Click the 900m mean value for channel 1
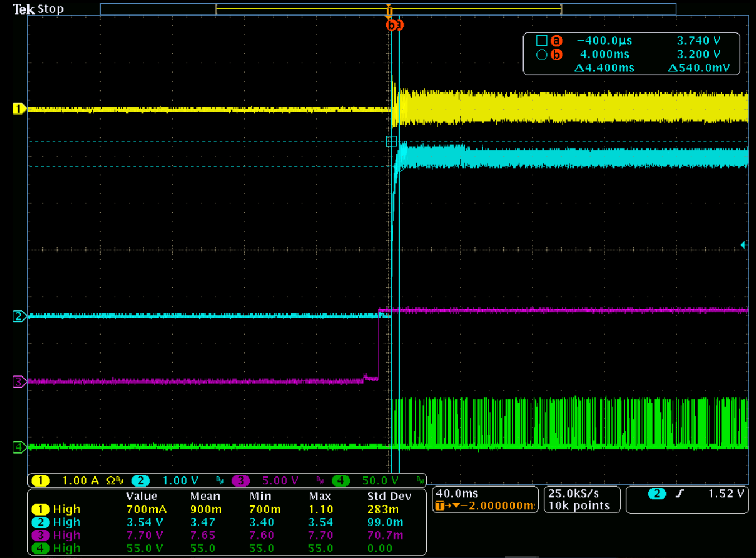756x558 pixels. 206,509
